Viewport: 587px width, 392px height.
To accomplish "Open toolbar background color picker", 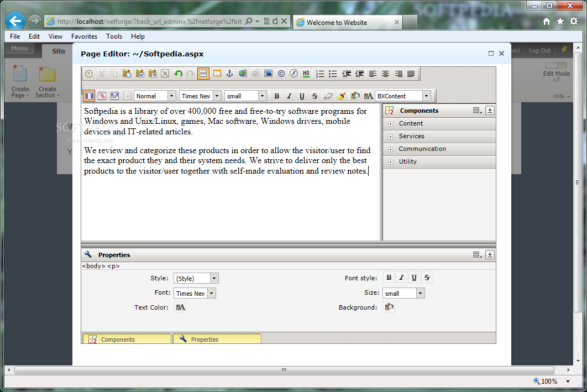I will (355, 96).
